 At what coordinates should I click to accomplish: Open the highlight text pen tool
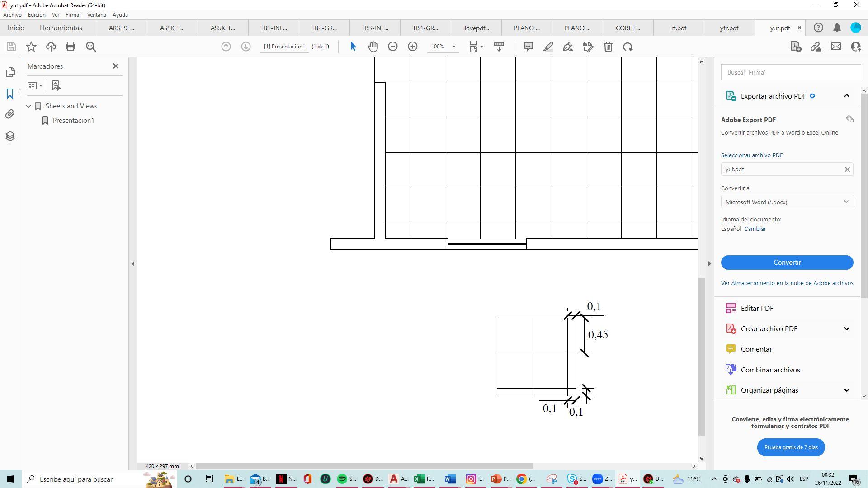pos(548,47)
